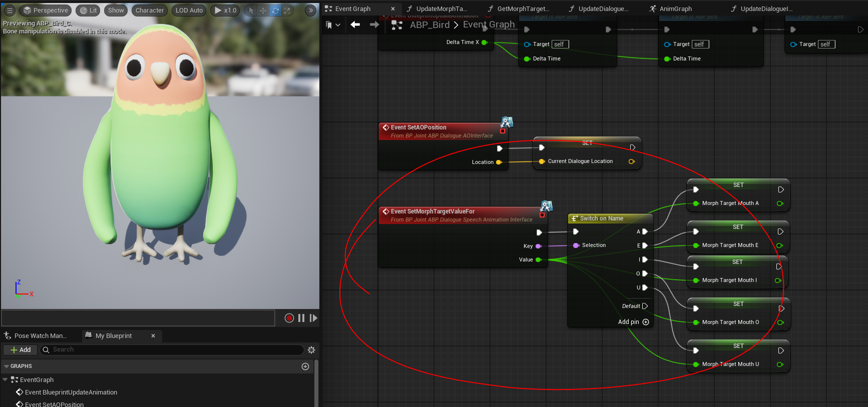Collapse the EventGraph tree node
868x407 pixels.
click(6, 380)
